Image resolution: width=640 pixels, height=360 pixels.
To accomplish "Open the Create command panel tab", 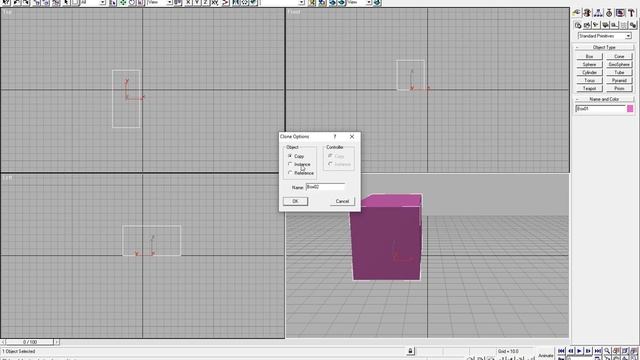I will point(576,13).
